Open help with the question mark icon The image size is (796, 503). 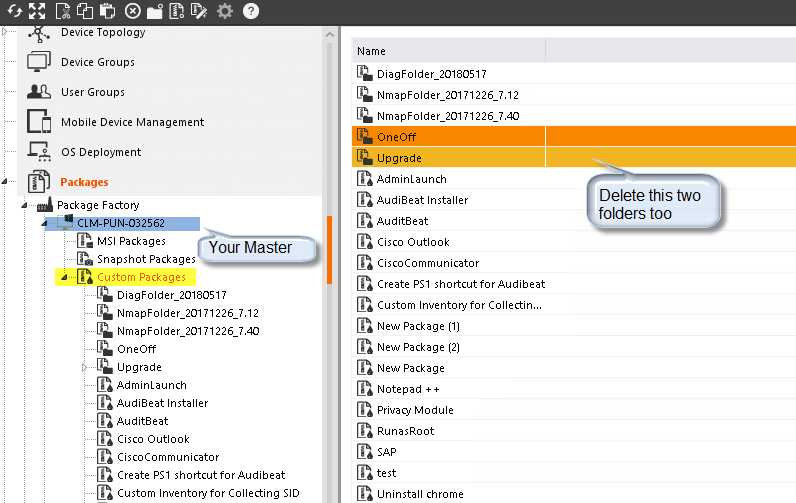250,11
